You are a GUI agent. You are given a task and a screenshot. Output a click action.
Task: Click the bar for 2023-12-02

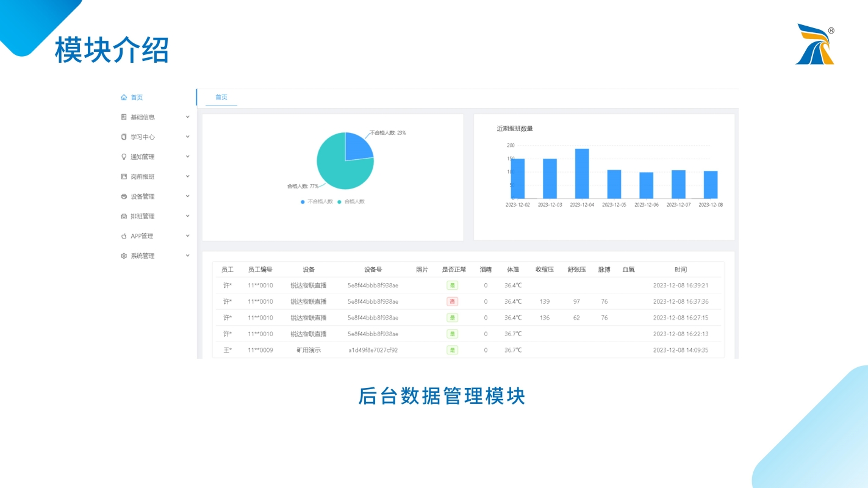coord(518,179)
